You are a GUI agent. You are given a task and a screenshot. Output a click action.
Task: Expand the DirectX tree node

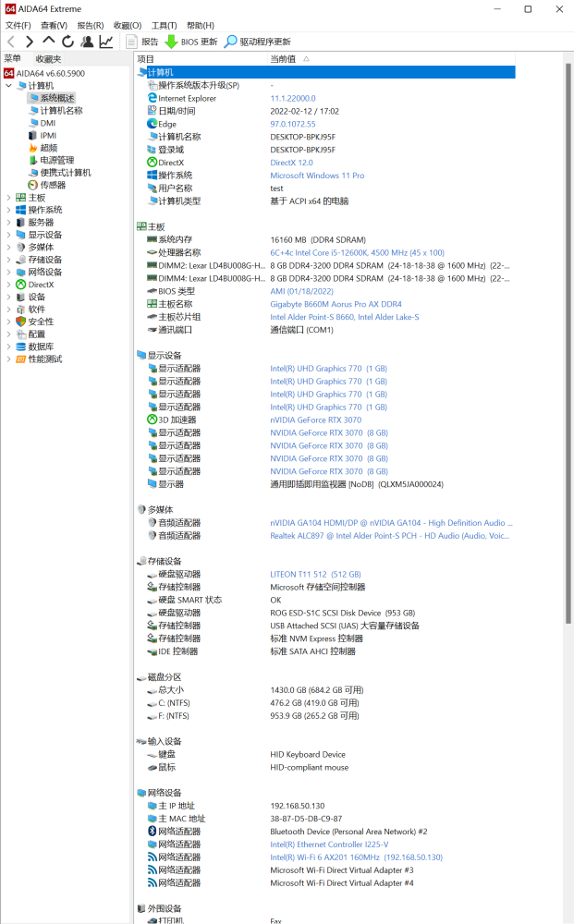(x=9, y=285)
